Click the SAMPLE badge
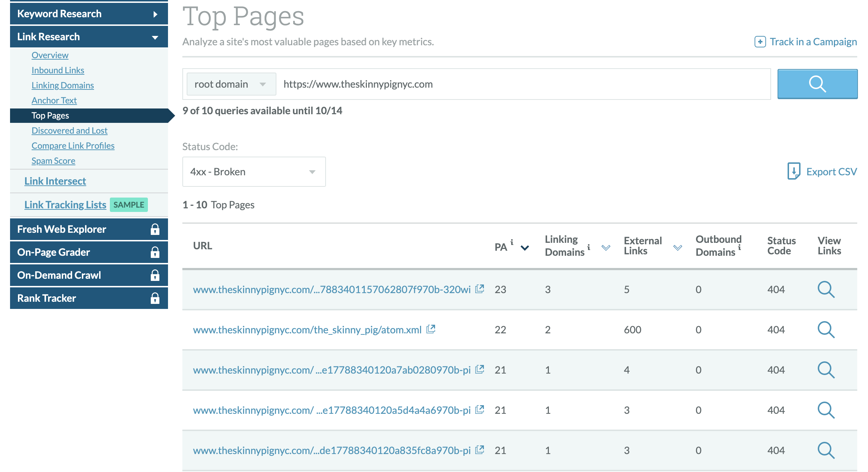The height and width of the screenshot is (472, 868). [x=129, y=205]
